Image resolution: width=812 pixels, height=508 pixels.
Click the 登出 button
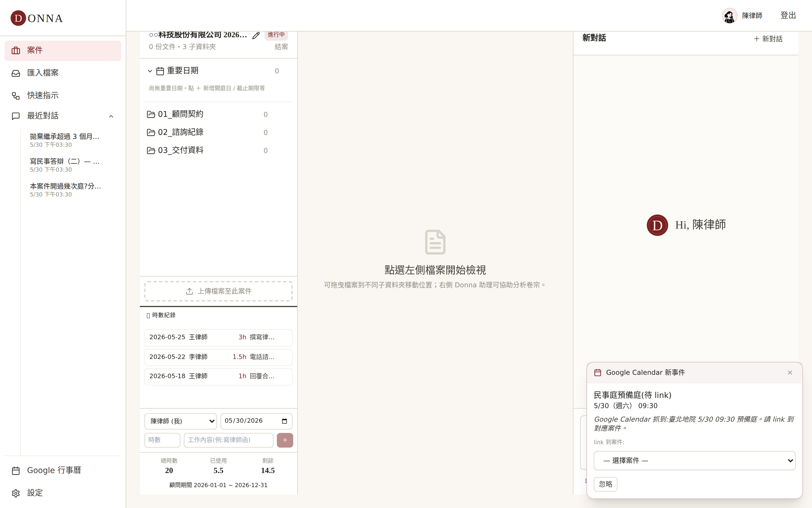(788, 16)
